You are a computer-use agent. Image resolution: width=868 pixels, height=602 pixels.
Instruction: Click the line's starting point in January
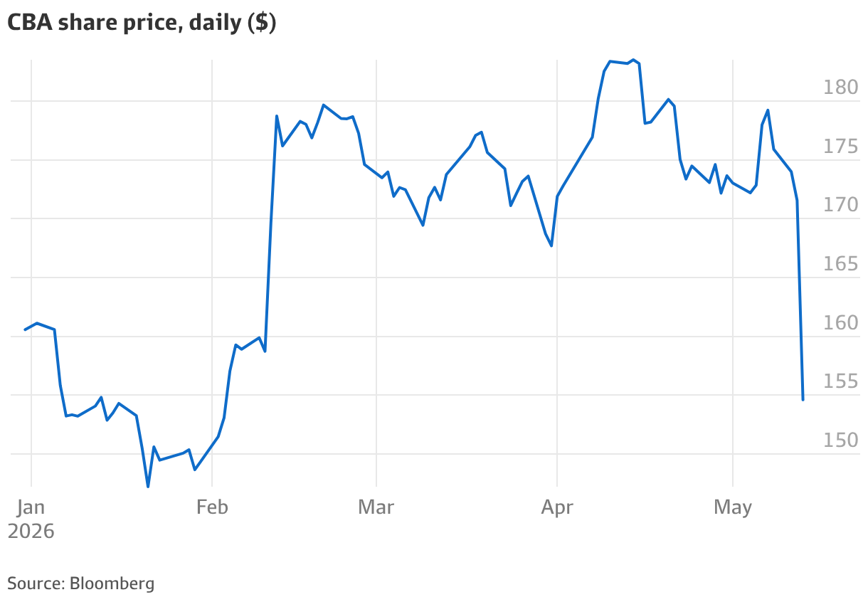[25, 329]
